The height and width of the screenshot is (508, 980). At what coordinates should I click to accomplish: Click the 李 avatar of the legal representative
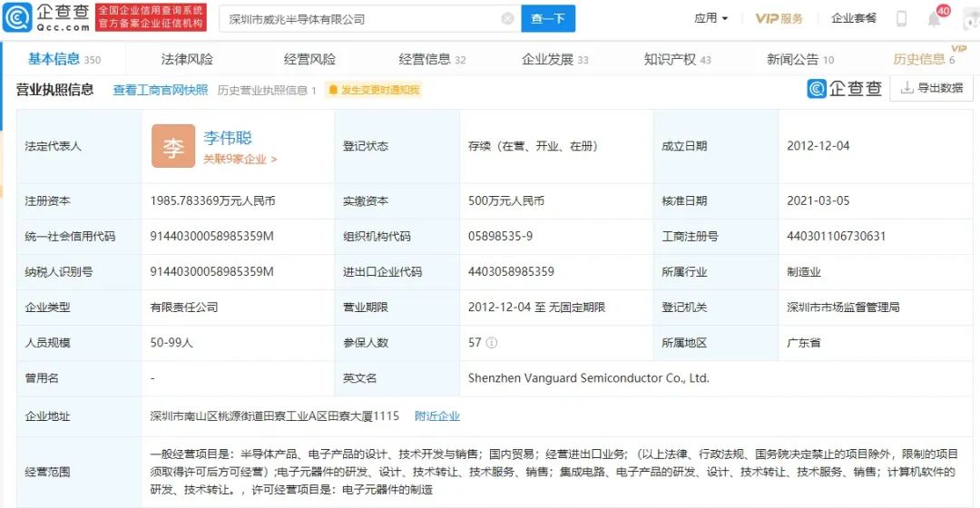(x=173, y=146)
